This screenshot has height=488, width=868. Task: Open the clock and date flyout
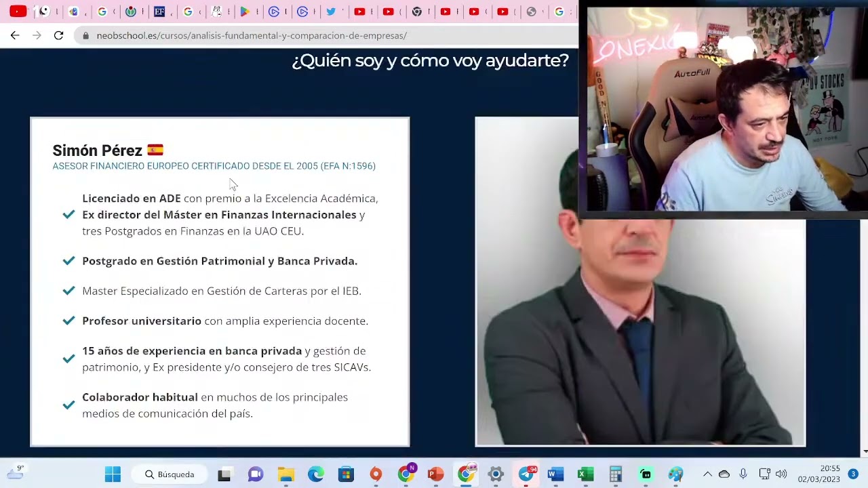(818, 474)
